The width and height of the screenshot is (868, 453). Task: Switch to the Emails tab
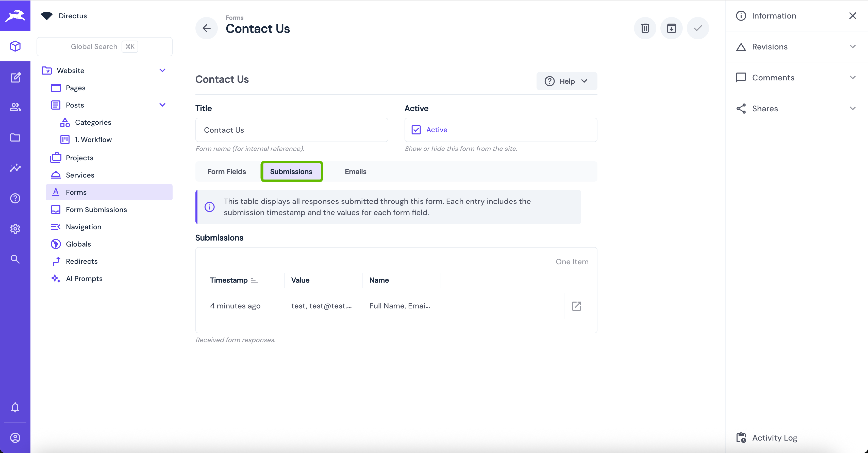tap(355, 171)
